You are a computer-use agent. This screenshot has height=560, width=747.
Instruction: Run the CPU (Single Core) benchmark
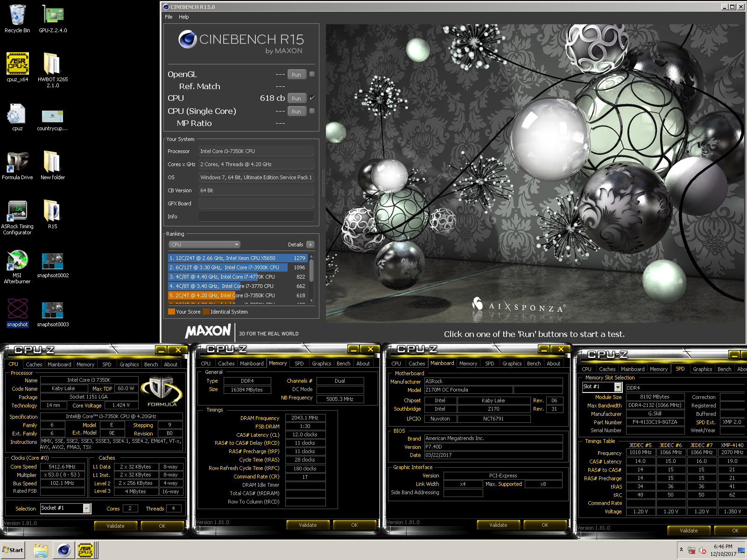[296, 112]
